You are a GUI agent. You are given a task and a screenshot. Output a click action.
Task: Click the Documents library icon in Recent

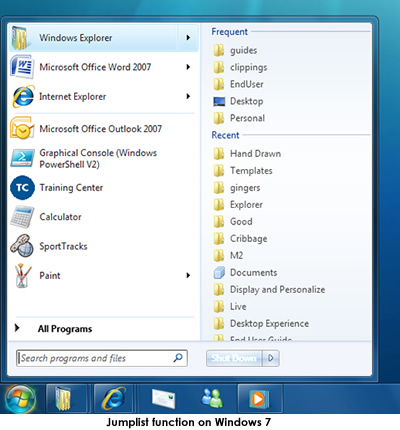click(219, 272)
